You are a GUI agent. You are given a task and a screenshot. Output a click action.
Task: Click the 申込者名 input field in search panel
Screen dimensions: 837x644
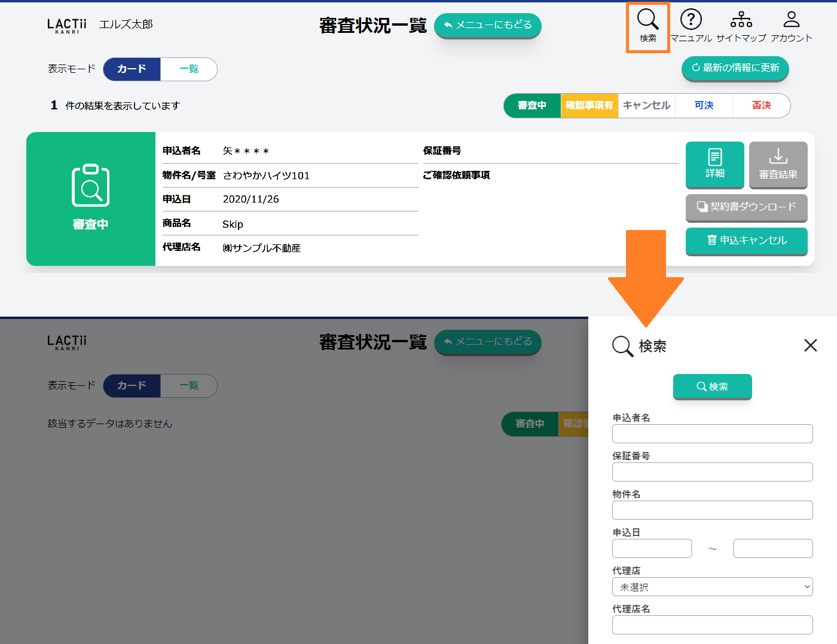[x=712, y=434]
